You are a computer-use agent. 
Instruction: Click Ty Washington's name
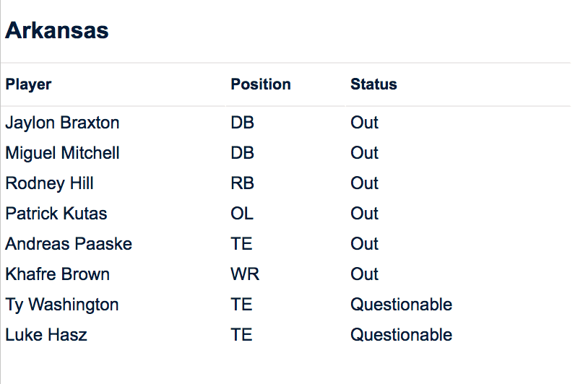pyautogui.click(x=61, y=305)
